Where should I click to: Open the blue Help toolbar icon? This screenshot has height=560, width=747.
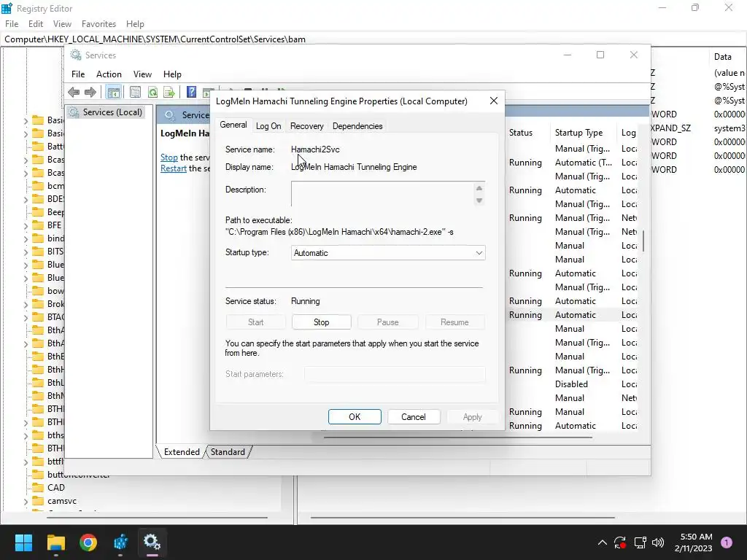click(192, 92)
